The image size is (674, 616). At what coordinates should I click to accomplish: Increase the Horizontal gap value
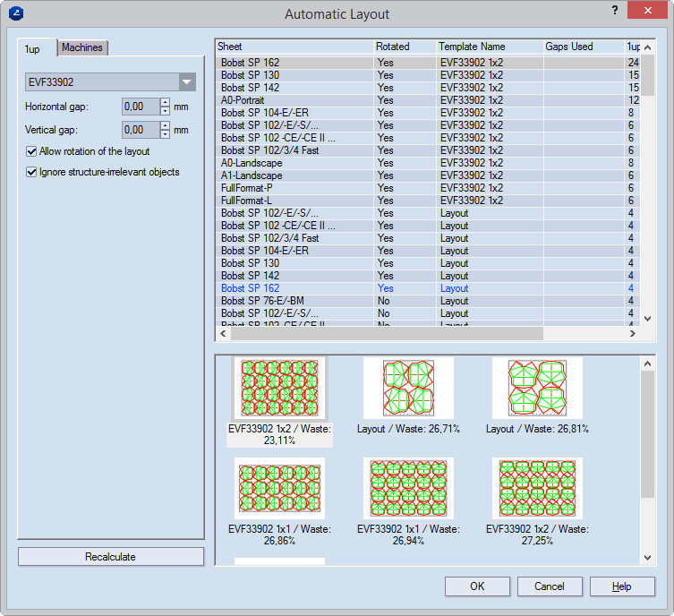point(165,102)
